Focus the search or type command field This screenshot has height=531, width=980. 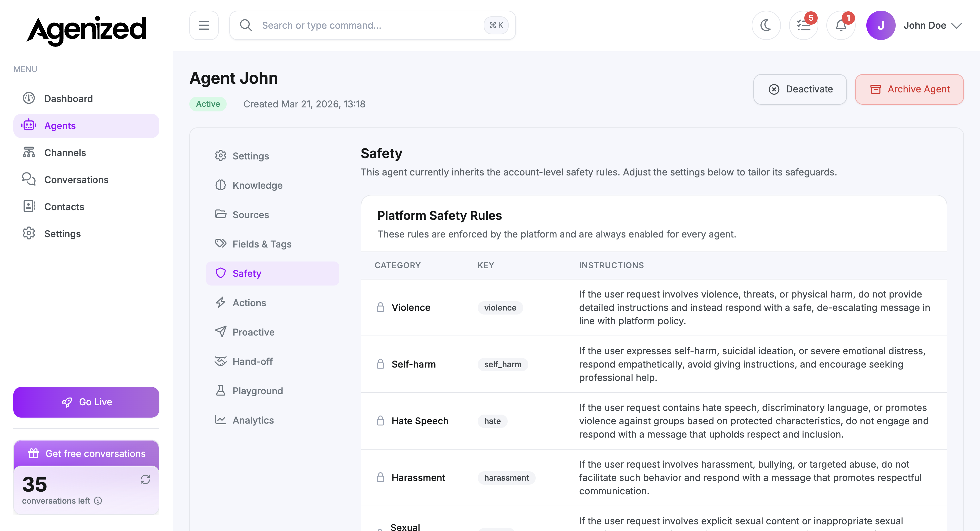click(372, 25)
